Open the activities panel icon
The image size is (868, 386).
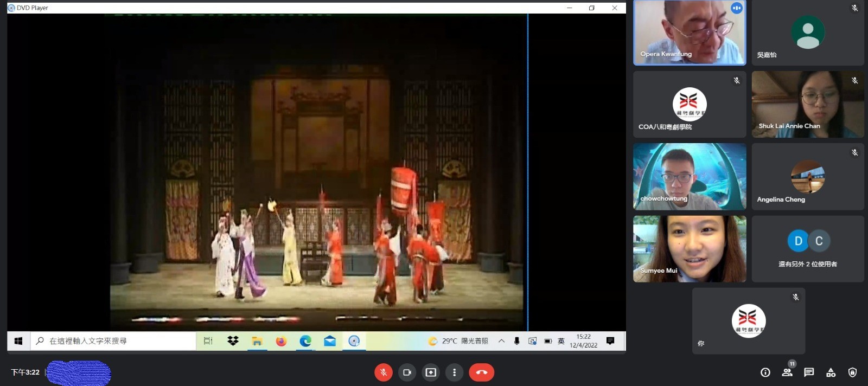coord(831,372)
